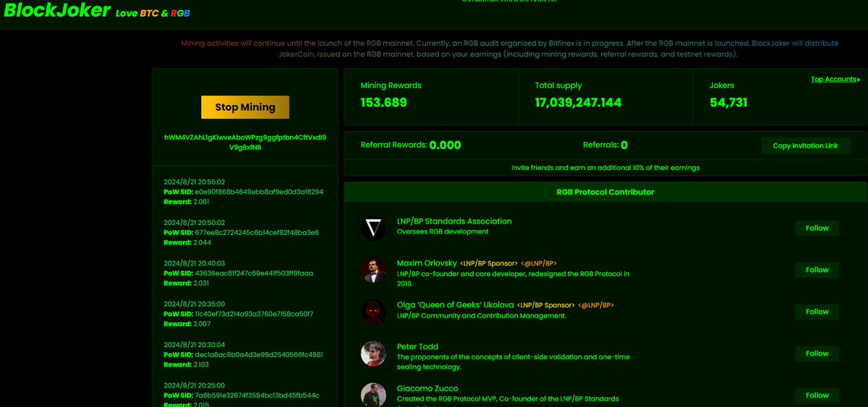Click Olga Ukolova's @LNP/BP tag
The image size is (868, 407).
click(x=595, y=306)
